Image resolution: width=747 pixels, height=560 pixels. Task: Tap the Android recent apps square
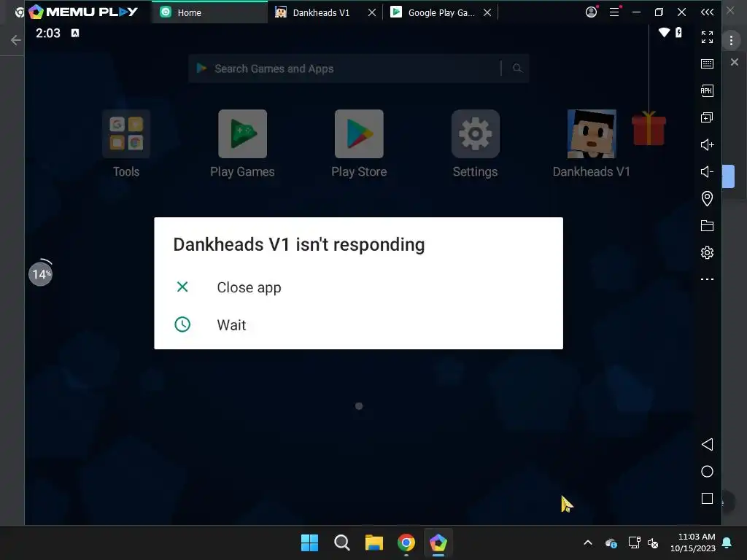pyautogui.click(x=707, y=499)
